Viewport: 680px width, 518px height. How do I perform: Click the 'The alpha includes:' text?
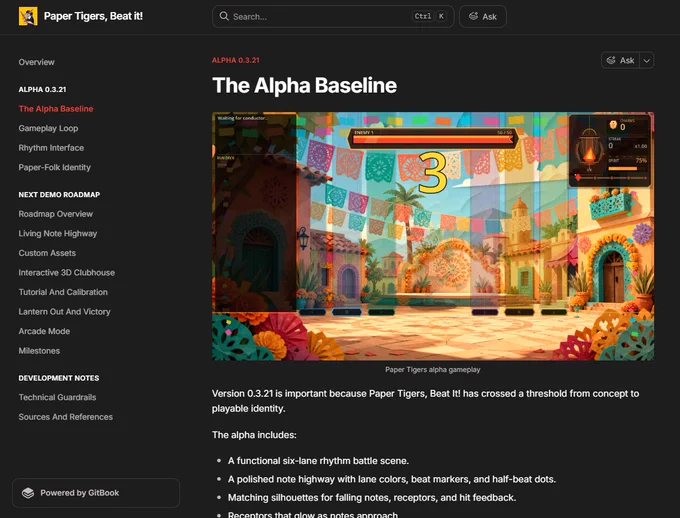point(254,435)
